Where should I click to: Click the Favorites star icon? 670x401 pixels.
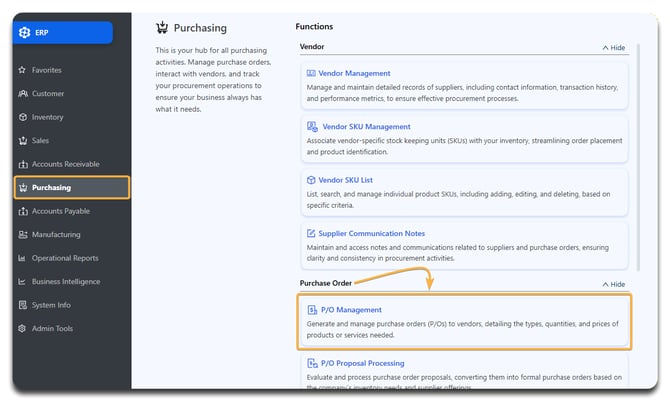point(23,70)
